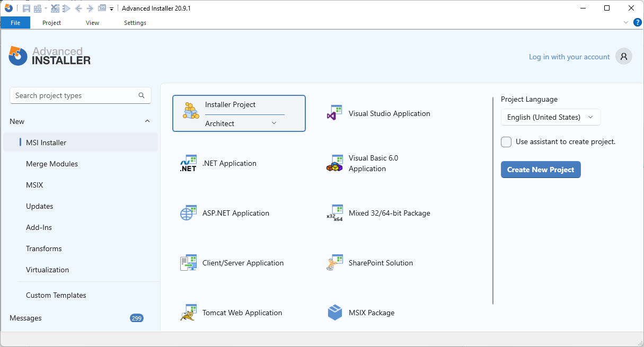Choose the SharePoint Solution icon
Image resolution: width=644 pixels, height=347 pixels.
click(334, 263)
